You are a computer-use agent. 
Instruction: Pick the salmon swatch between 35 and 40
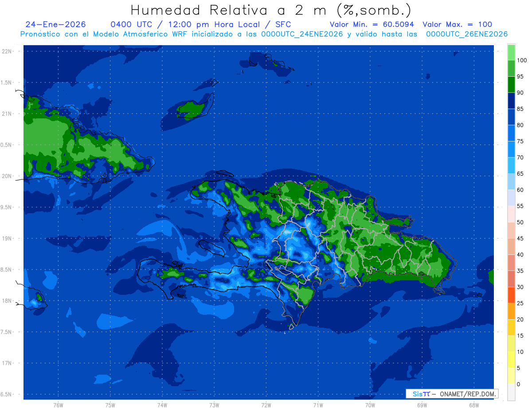click(x=511, y=262)
